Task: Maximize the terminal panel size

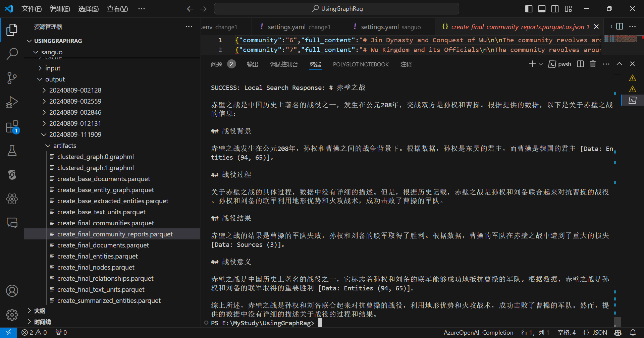Action: coord(620,64)
